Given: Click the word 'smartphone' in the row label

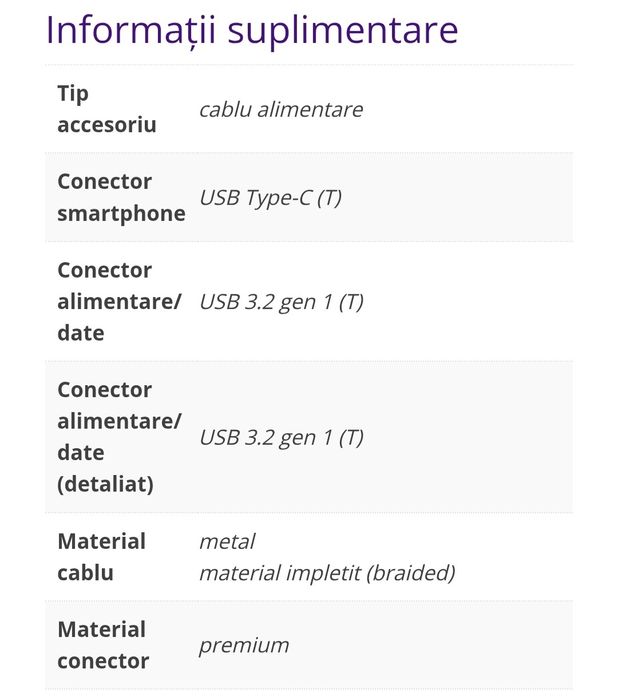Looking at the screenshot, I should tap(121, 213).
